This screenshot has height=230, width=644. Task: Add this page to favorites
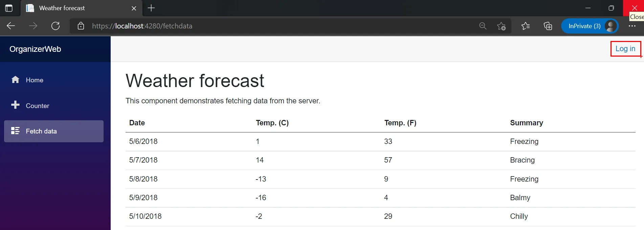pos(501,26)
